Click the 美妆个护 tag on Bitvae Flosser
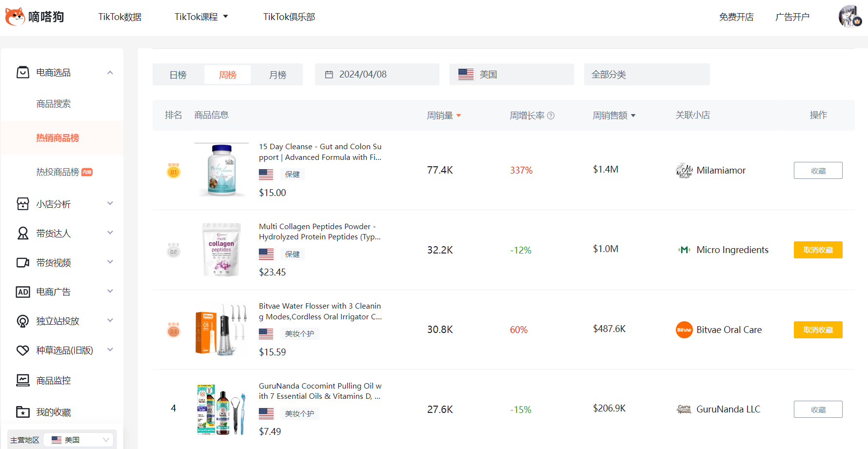Screen dimensions: 868x449 click(x=299, y=334)
